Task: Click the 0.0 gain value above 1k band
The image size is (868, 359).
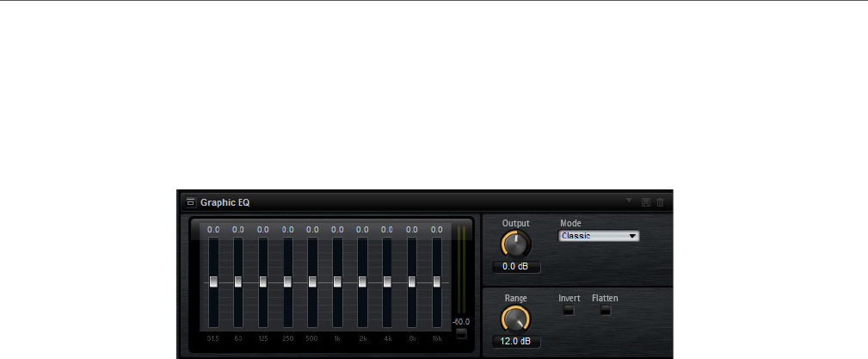Action: [338, 229]
